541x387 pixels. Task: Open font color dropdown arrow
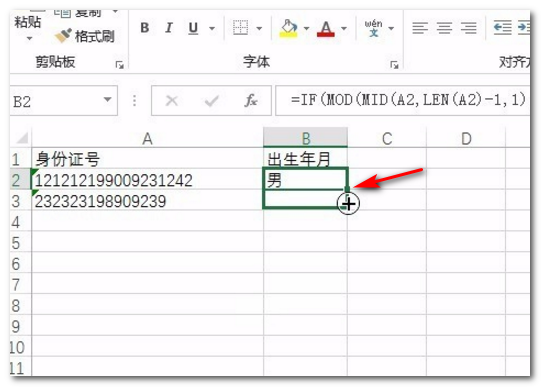tap(344, 28)
